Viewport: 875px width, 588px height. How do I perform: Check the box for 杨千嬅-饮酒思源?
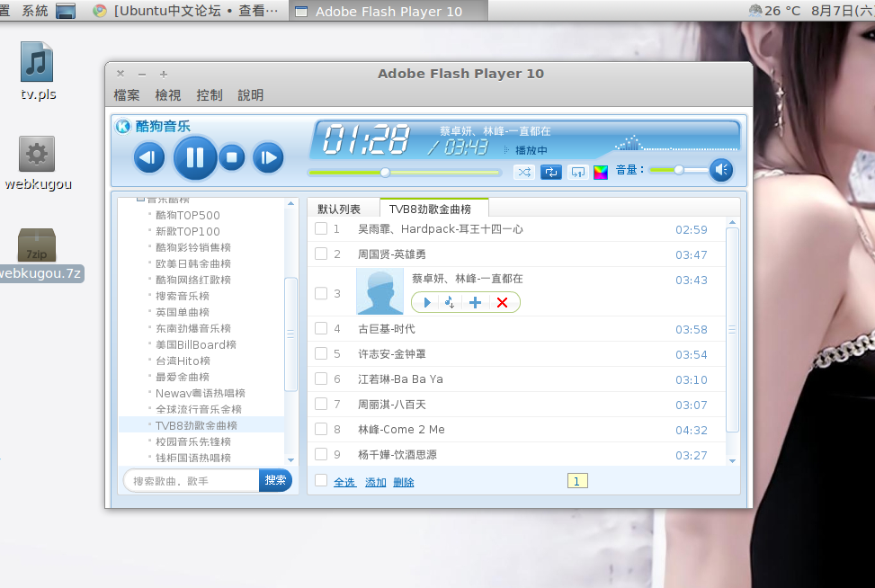coord(321,454)
